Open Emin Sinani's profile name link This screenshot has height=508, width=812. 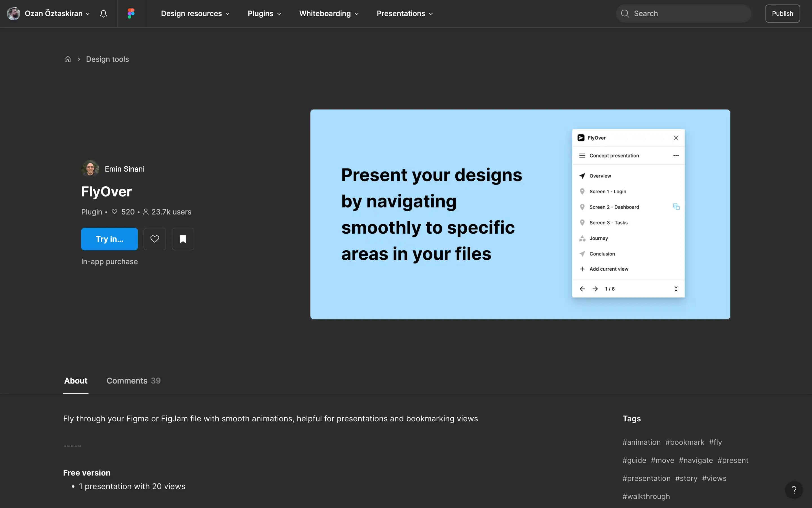125,169
